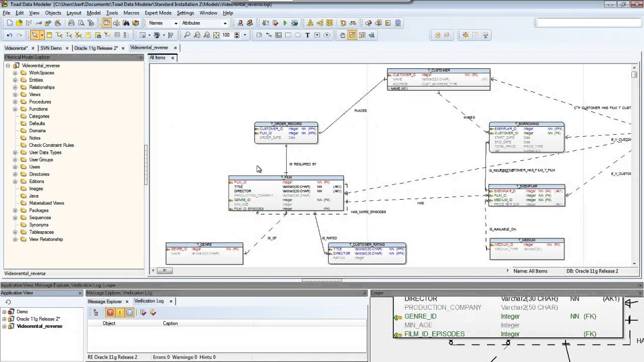Image resolution: width=644 pixels, height=362 pixels.
Task: Toggle the highlighted workspace display mode button
Action: [x=107, y=23]
